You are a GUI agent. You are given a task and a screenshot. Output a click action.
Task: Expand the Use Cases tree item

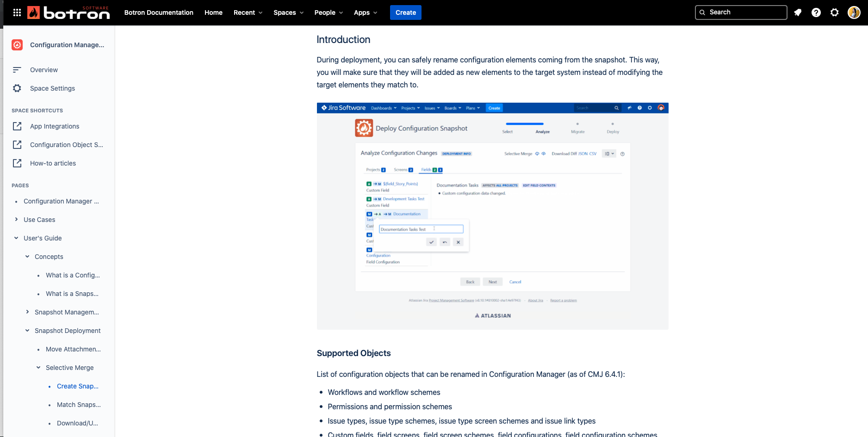tap(16, 220)
